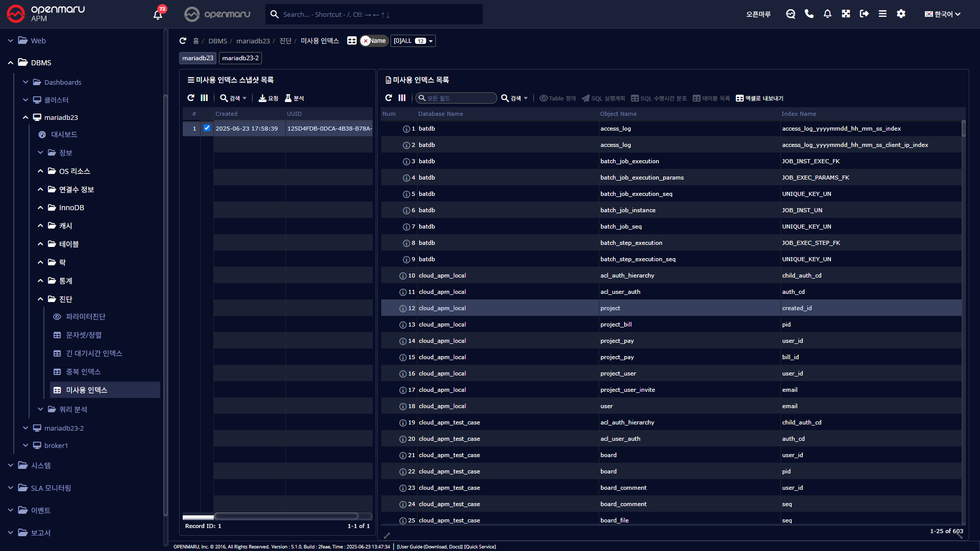Focus the 모든 필드 search field
The image size is (980, 551).
pos(456,98)
